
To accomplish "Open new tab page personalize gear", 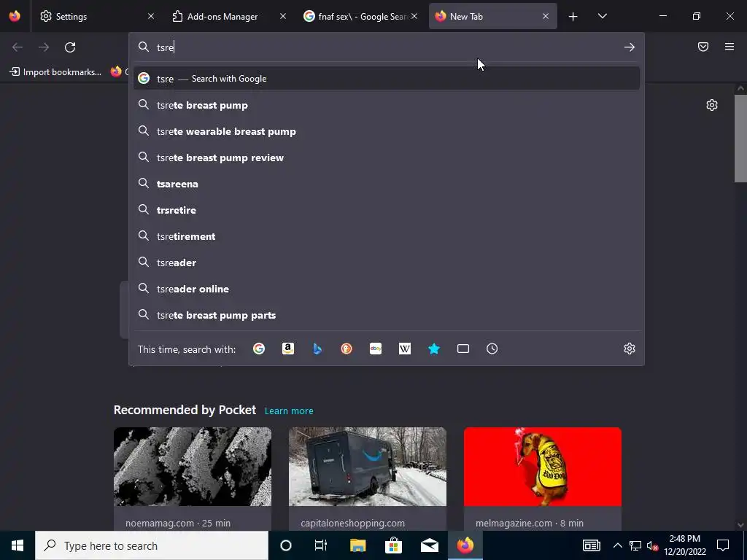I will point(712,105).
